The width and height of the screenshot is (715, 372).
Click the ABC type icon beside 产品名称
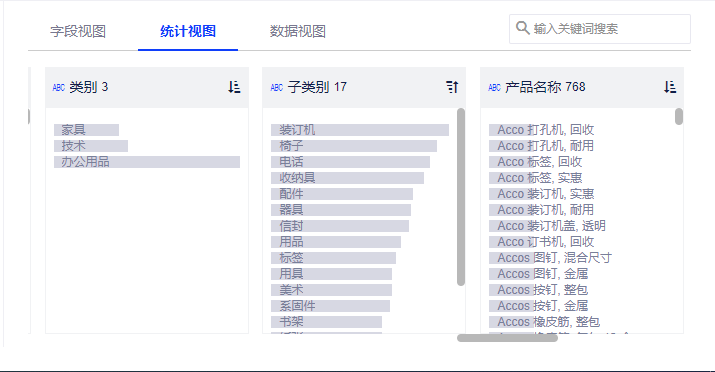(x=494, y=87)
